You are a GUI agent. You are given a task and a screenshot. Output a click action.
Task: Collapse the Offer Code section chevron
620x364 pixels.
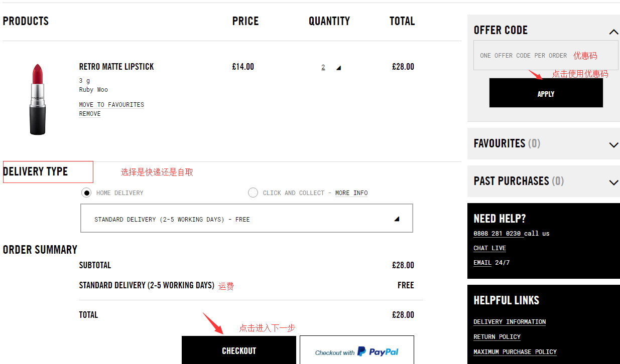pos(613,32)
